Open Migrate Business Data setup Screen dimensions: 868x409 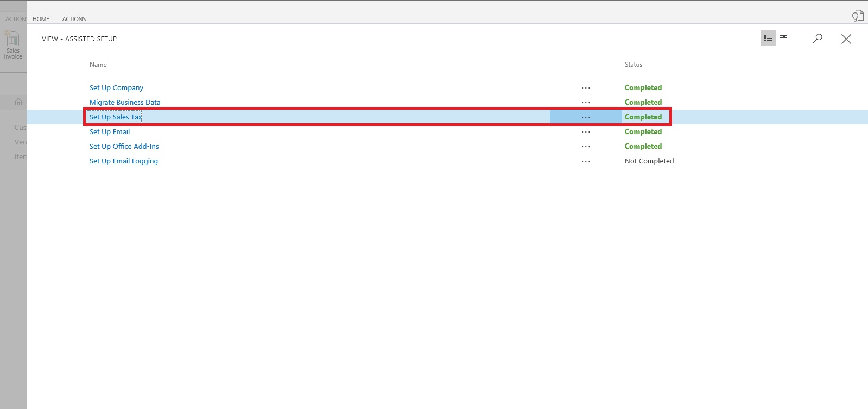tap(125, 103)
